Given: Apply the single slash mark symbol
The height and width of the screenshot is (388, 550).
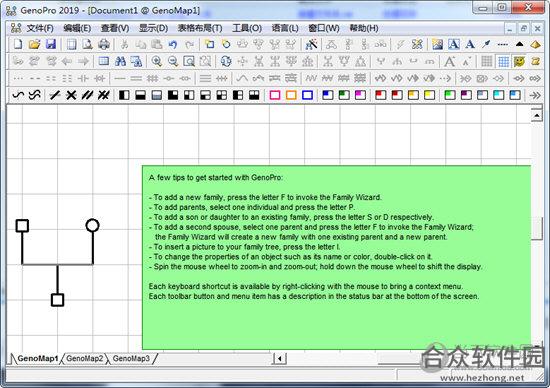Looking at the screenshot, I should [55, 95].
